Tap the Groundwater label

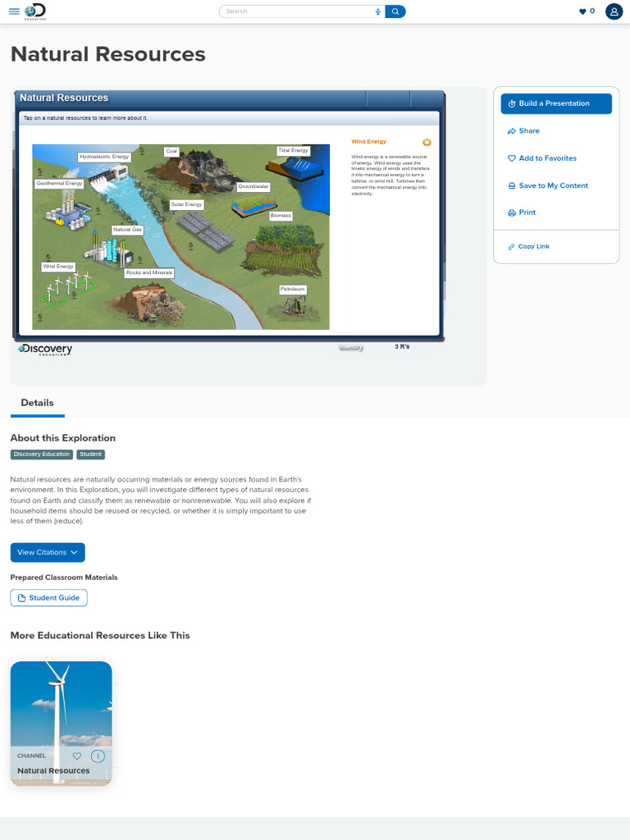pos(253,187)
